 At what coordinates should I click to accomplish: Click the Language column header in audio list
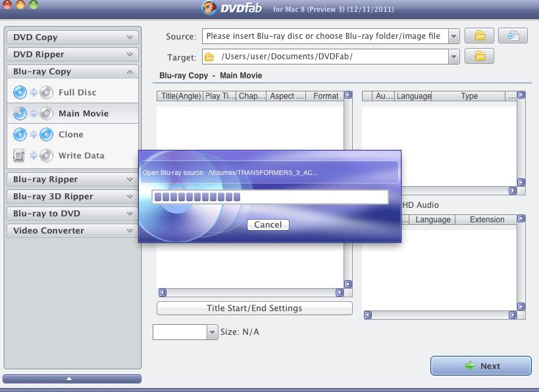pyautogui.click(x=413, y=96)
